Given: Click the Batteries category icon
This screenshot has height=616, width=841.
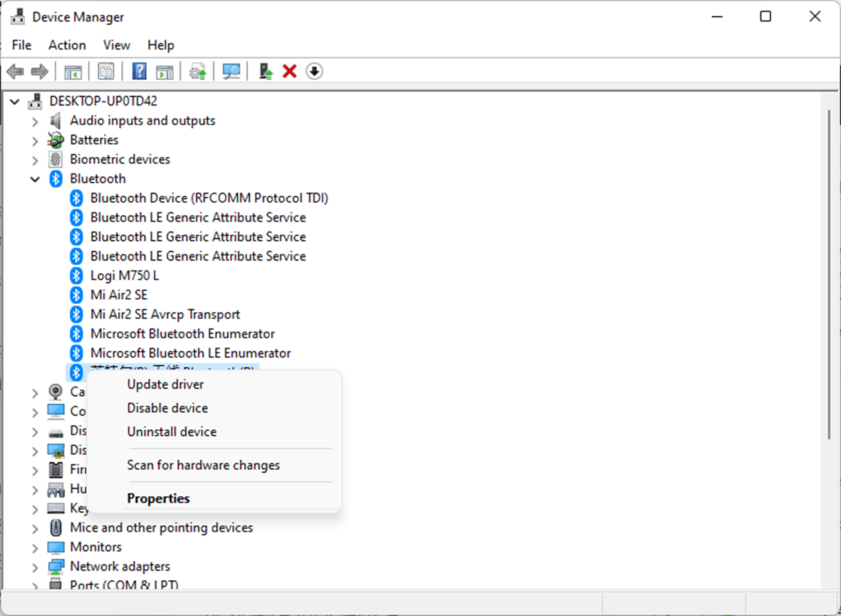Looking at the screenshot, I should click(56, 140).
